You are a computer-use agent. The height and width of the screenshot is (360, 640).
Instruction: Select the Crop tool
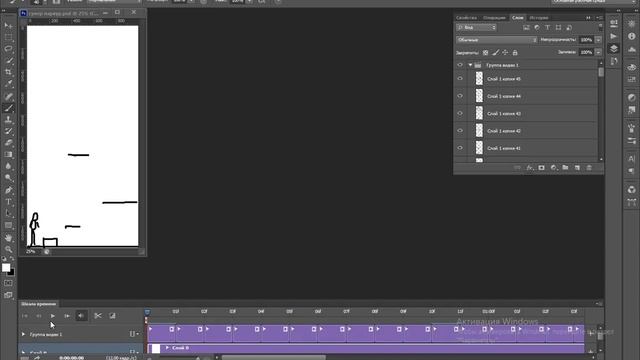pos(8,72)
